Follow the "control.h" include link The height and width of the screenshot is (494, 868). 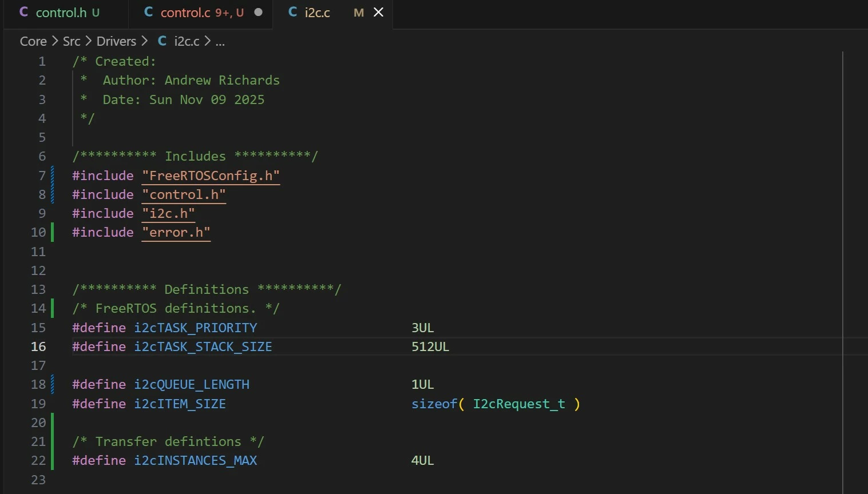184,194
